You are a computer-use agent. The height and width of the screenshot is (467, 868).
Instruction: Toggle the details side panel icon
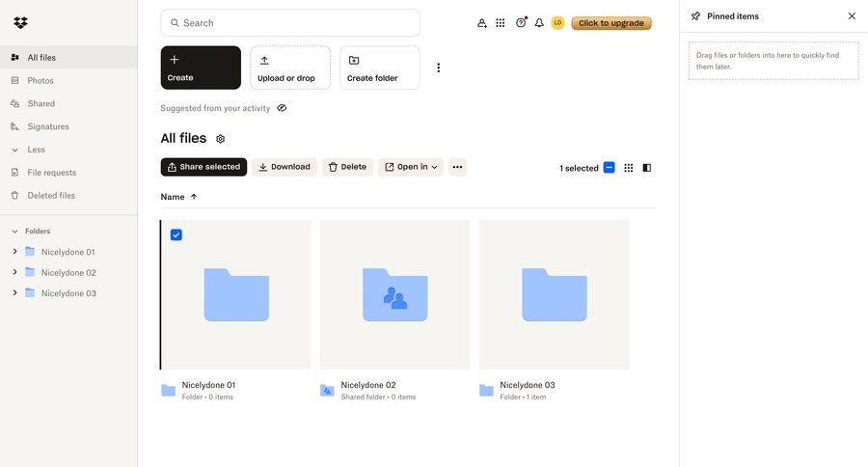[x=646, y=167]
